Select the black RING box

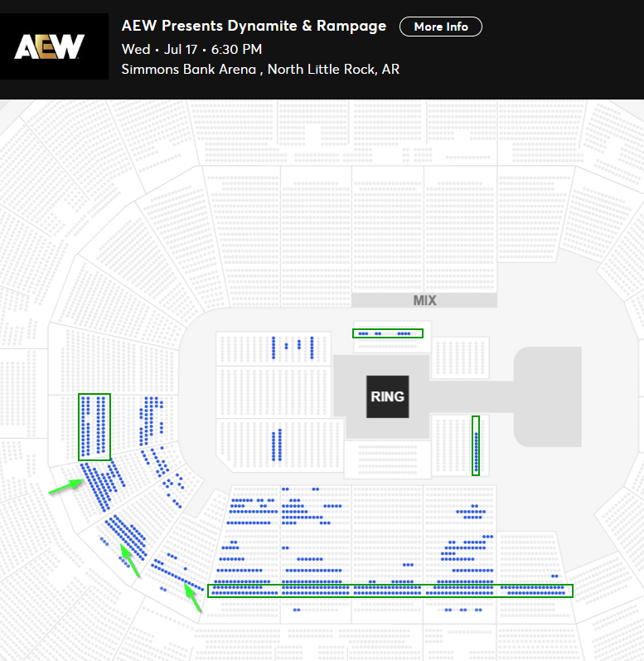click(388, 396)
